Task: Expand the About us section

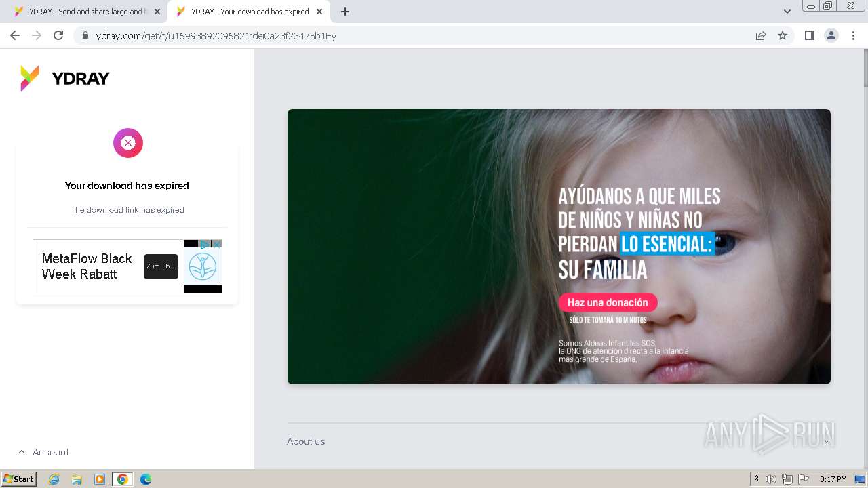Action: point(559,441)
